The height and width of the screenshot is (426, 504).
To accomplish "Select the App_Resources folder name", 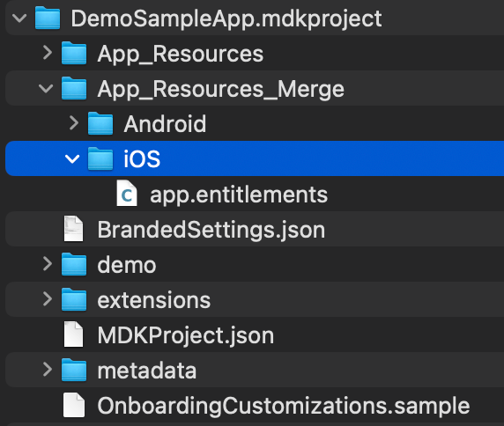I will (181, 54).
